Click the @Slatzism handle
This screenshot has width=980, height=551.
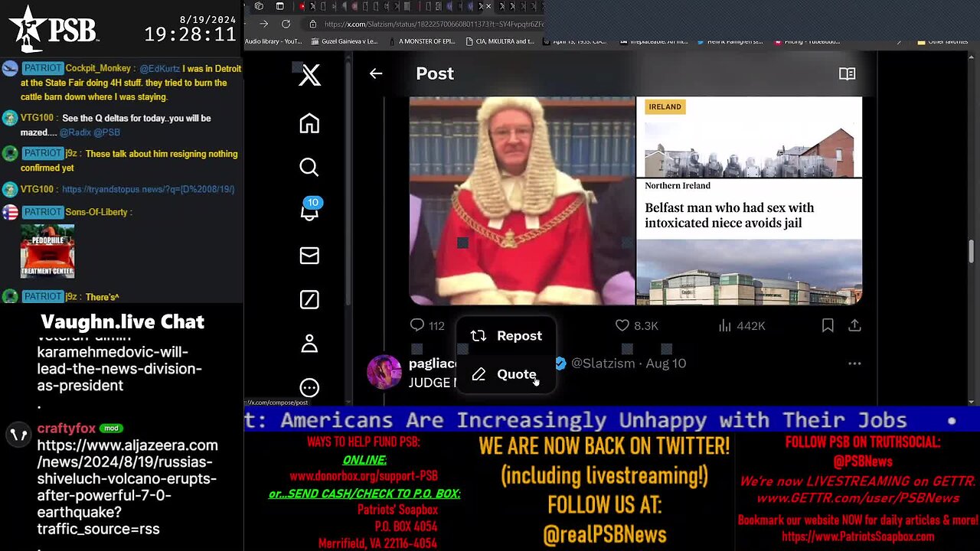click(603, 364)
